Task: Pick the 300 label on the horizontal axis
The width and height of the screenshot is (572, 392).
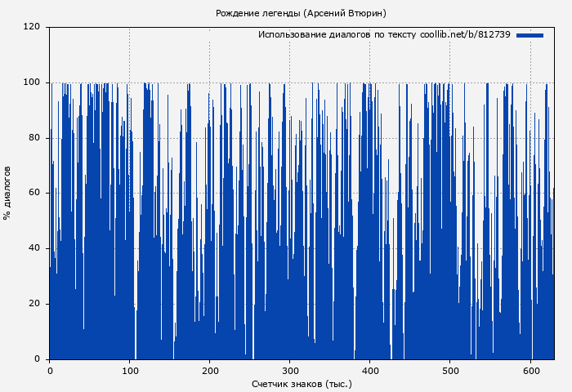Action: [290, 371]
